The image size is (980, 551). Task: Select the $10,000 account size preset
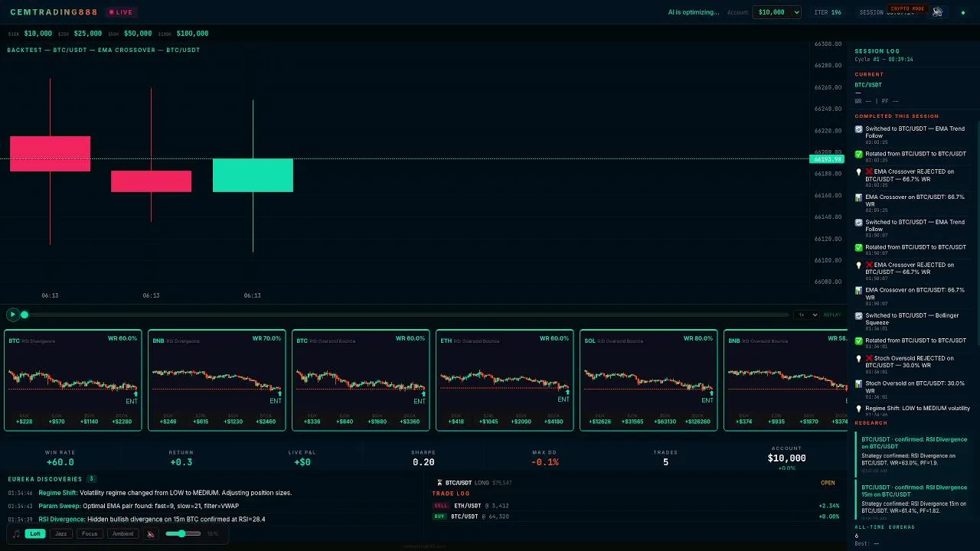click(x=38, y=34)
